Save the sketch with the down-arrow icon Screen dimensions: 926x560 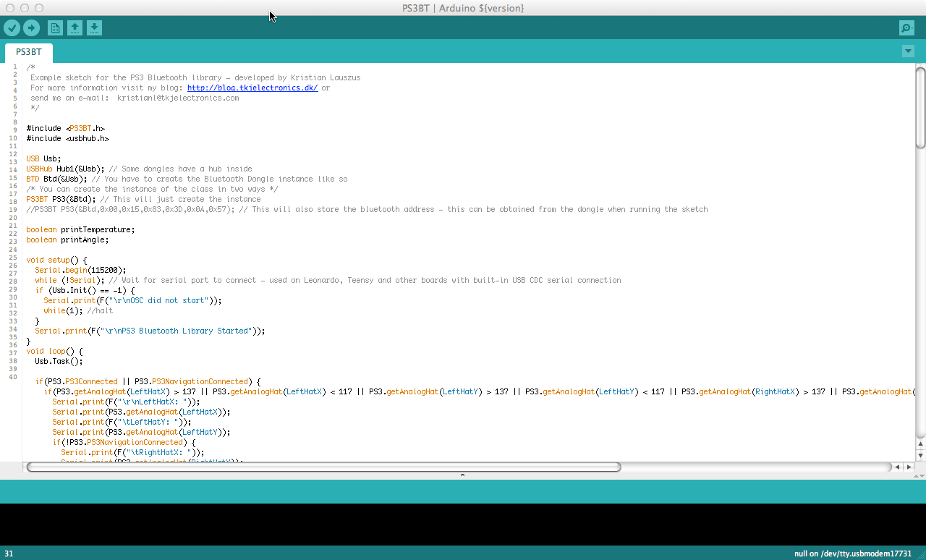pyautogui.click(x=94, y=27)
